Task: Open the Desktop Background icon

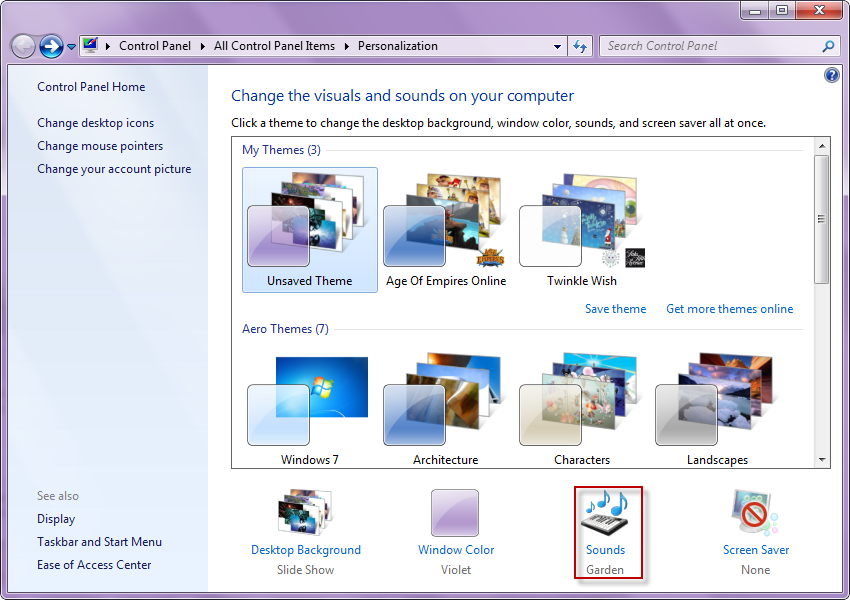Action: click(305, 512)
